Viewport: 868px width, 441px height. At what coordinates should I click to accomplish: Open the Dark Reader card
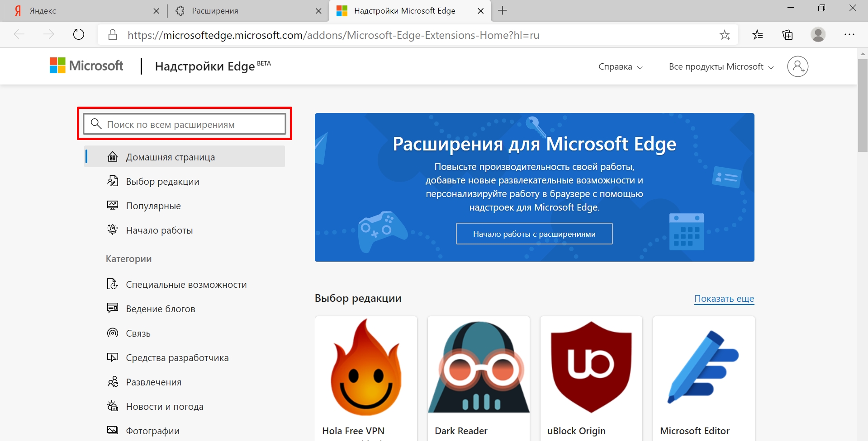pos(479,379)
